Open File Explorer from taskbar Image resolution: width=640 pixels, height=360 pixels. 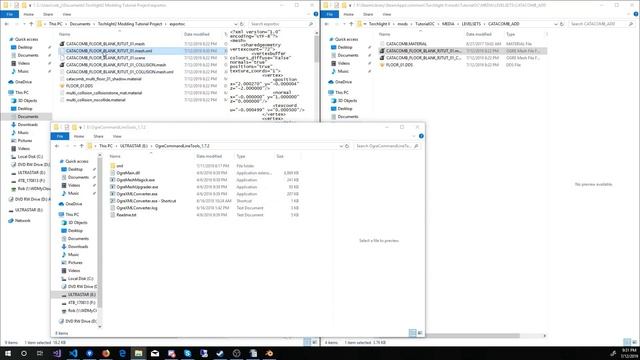[138, 353]
